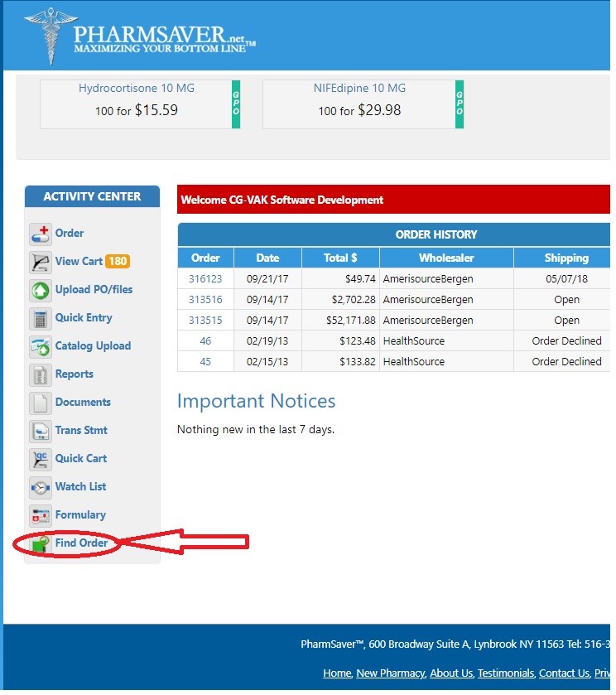This screenshot has height=695, width=616.
Task: Click the green Upload PO/files icon
Action: pyautogui.click(x=41, y=290)
